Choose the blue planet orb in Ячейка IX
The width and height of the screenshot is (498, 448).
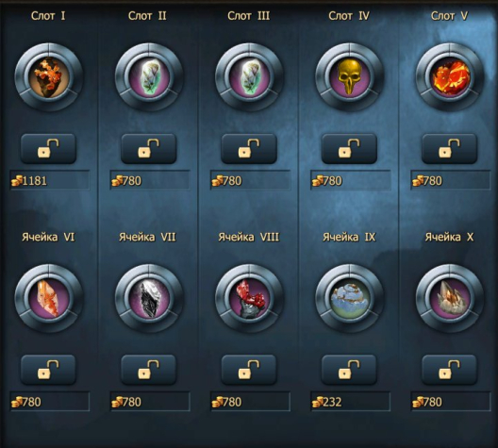click(349, 298)
